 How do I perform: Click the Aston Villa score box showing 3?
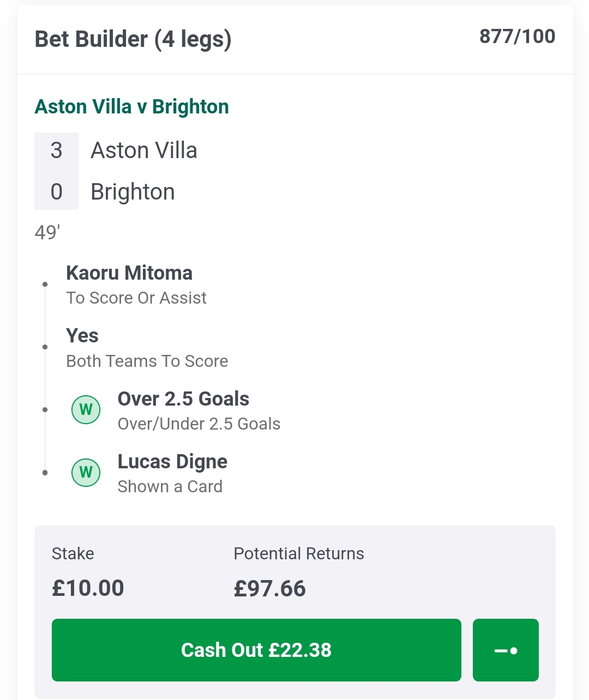click(x=56, y=151)
